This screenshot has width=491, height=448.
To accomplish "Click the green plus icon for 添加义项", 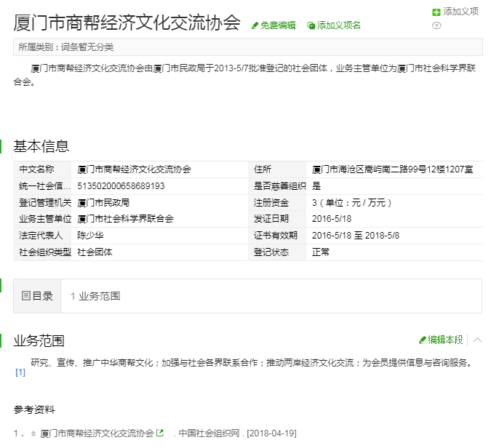I will (436, 12).
